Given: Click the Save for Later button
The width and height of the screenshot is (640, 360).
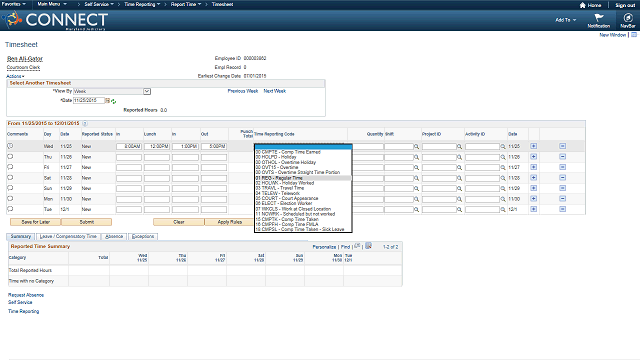Looking at the screenshot, I should [x=36, y=222].
